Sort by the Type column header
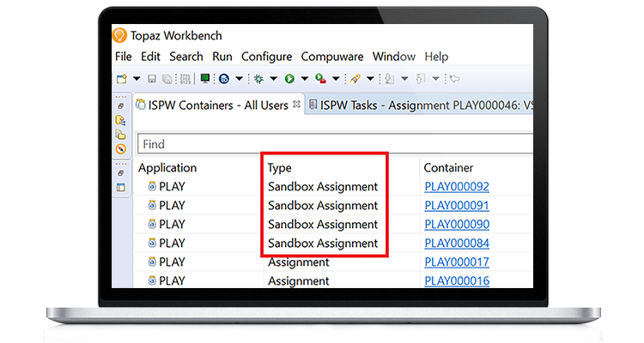 [280, 168]
